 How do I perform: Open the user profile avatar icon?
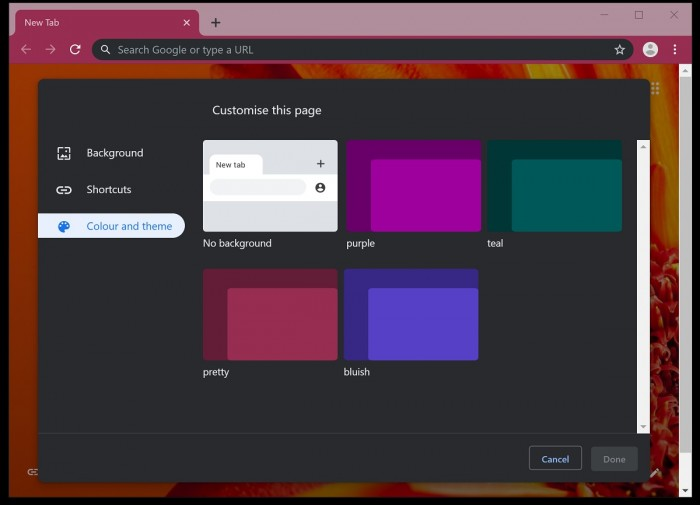(650, 49)
